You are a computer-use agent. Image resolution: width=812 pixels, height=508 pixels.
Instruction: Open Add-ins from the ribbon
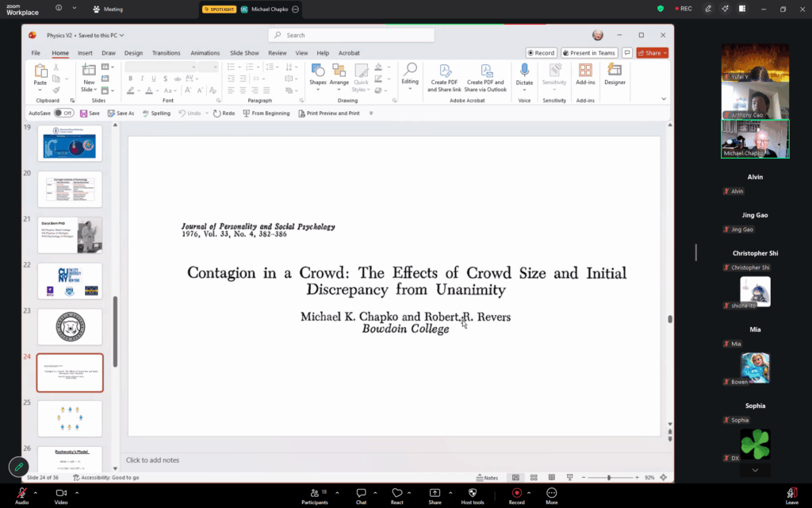(x=585, y=71)
